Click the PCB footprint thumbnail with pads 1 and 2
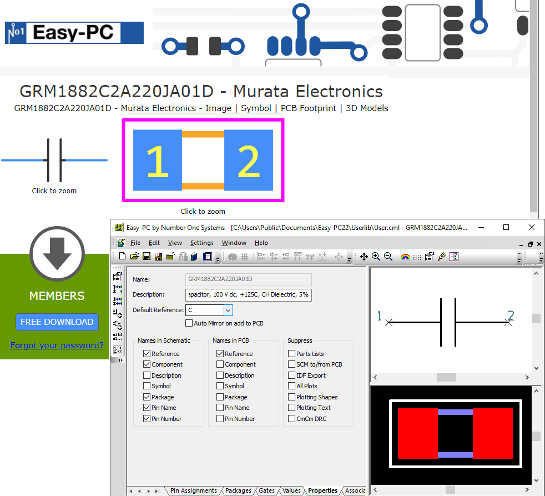The image size is (545, 496). pyautogui.click(x=203, y=160)
